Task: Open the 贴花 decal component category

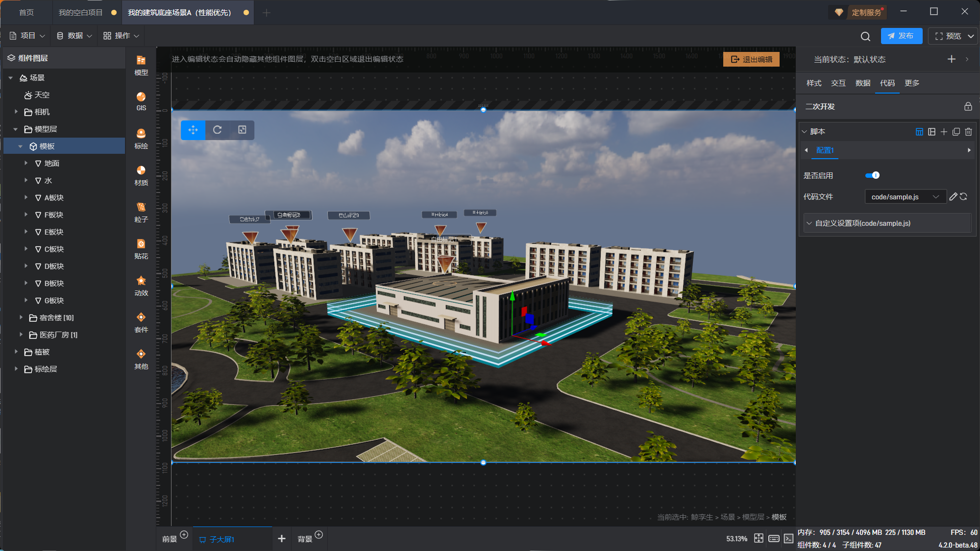Action: tap(141, 249)
